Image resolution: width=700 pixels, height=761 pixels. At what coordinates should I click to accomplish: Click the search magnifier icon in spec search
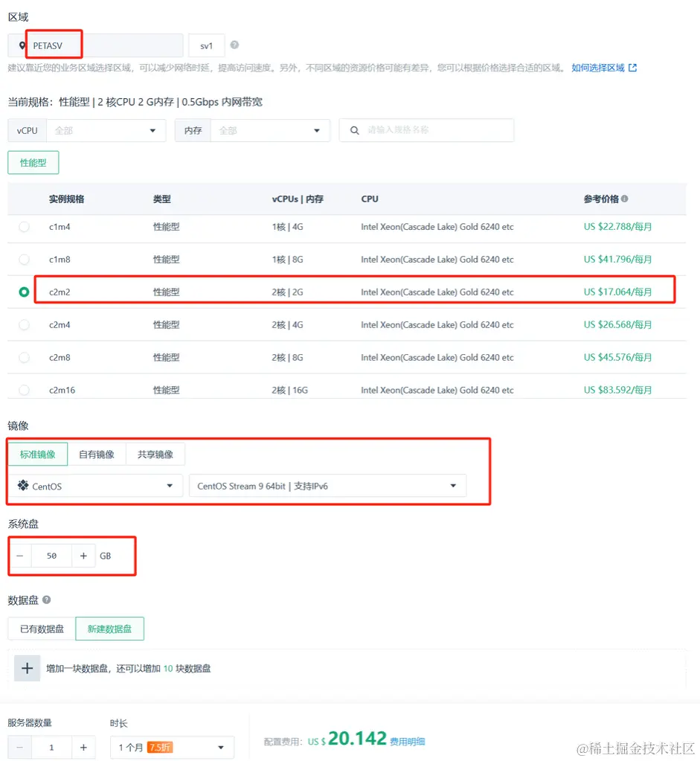(x=355, y=131)
